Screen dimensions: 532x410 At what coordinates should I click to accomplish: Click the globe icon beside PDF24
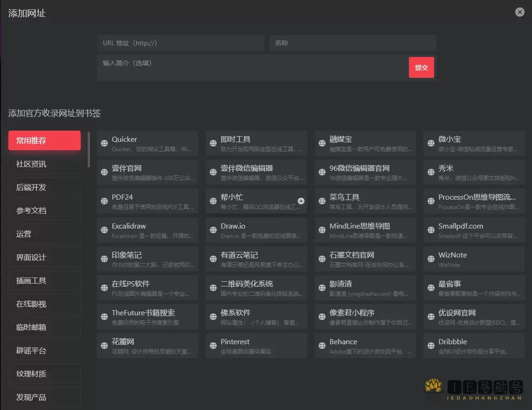coord(104,201)
